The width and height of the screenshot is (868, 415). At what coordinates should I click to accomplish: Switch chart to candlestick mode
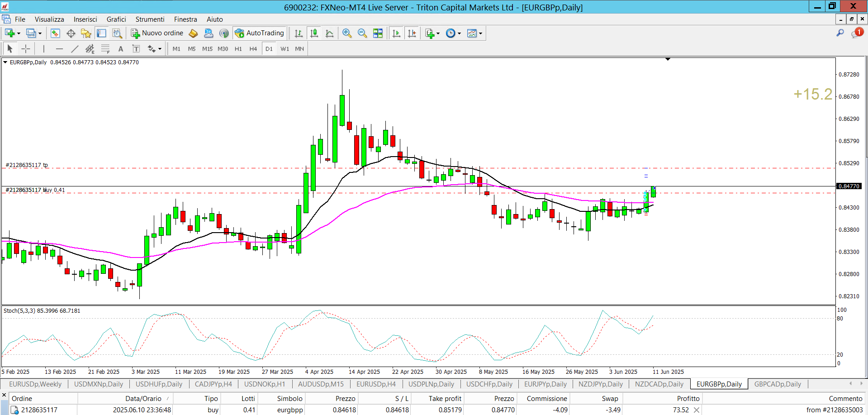tap(314, 33)
